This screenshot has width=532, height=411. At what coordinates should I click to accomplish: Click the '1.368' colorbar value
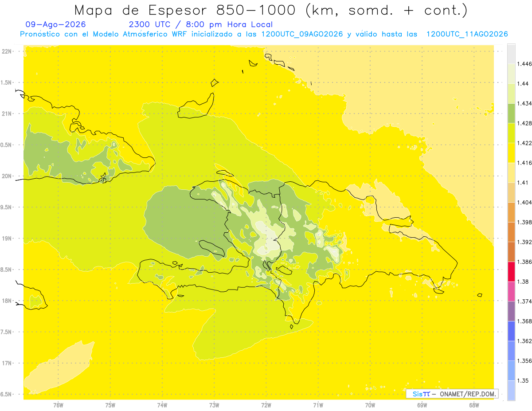click(524, 321)
